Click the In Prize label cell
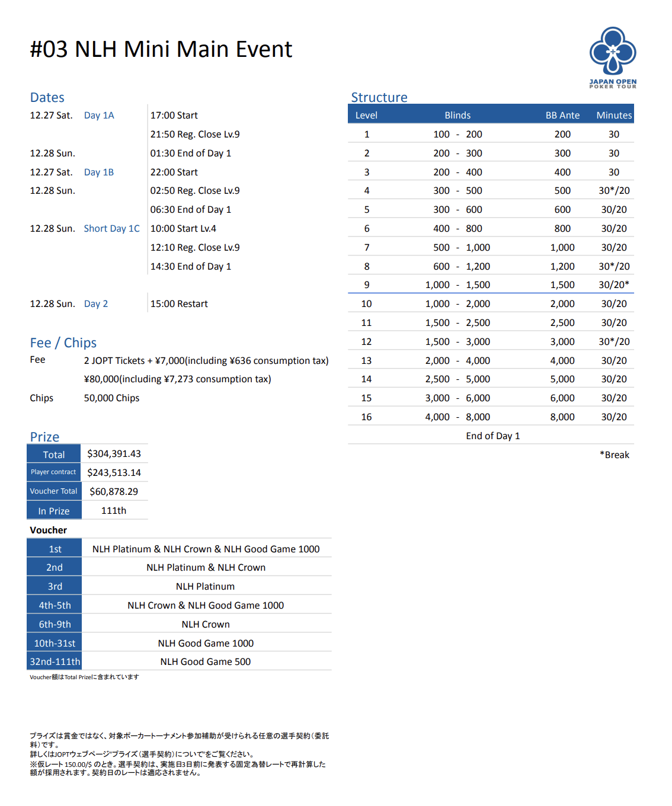 [x=54, y=511]
